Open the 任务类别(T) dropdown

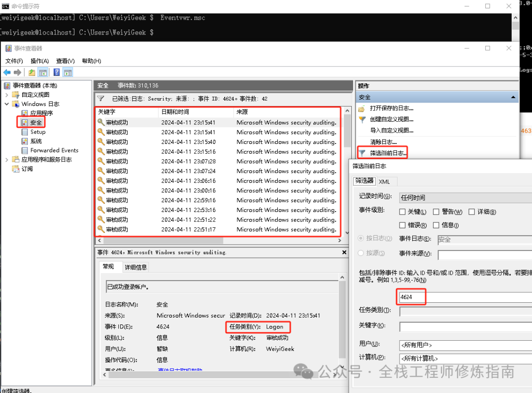coord(465,311)
